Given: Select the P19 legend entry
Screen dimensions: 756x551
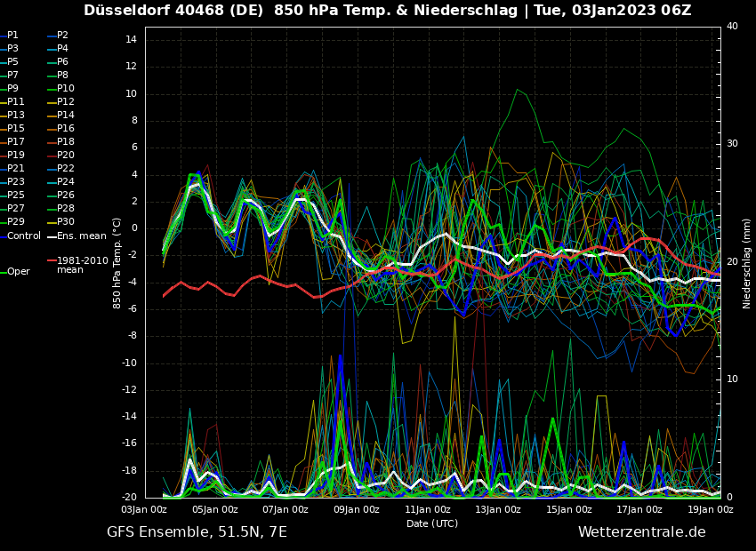Looking at the screenshot, I should [15, 156].
